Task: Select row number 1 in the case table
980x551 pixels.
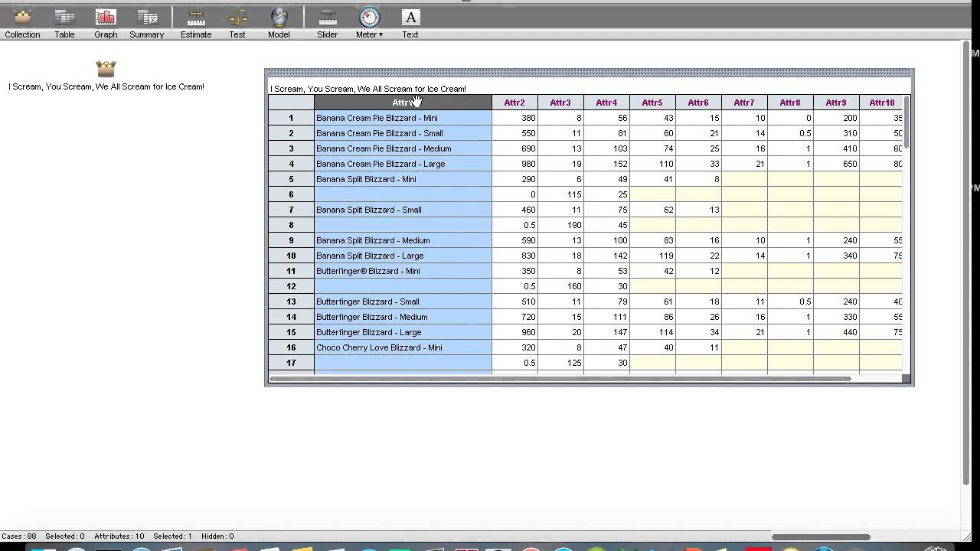Action: 291,118
